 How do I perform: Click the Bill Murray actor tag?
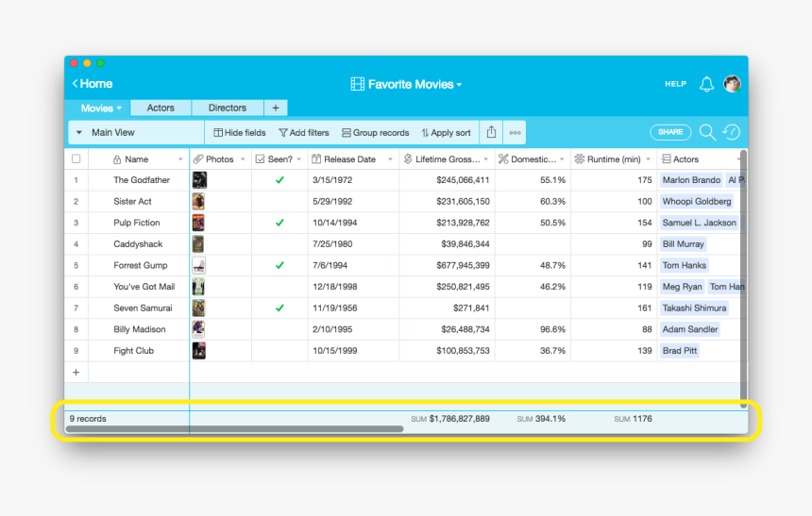[x=683, y=243]
